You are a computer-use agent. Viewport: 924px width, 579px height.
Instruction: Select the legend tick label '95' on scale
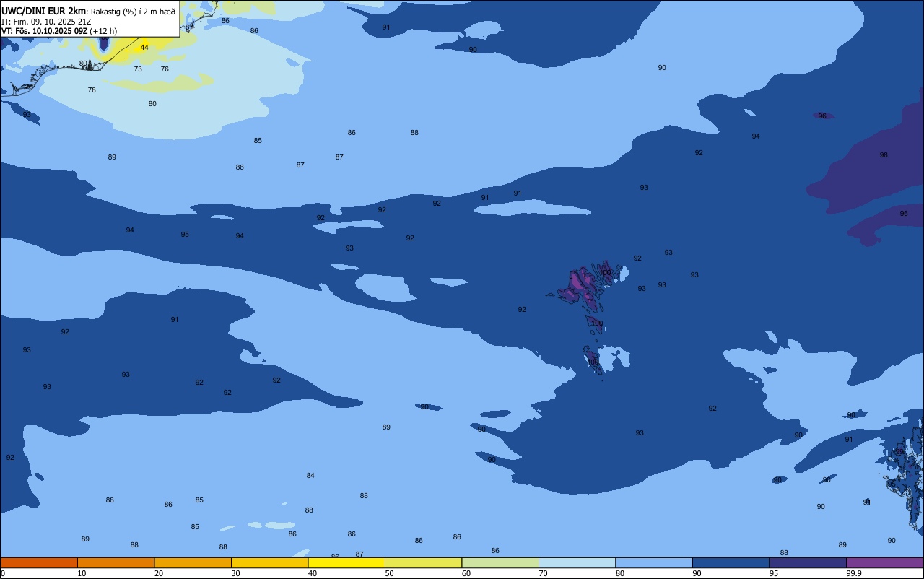pyautogui.click(x=774, y=573)
